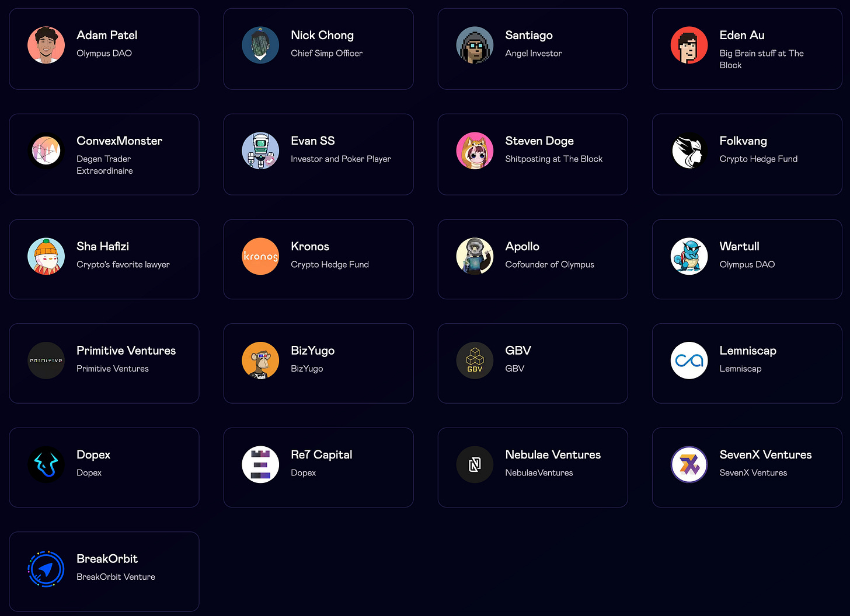The width and height of the screenshot is (850, 616).
Task: Click 'Shitposting at The Block' subtitle
Action: point(554,159)
